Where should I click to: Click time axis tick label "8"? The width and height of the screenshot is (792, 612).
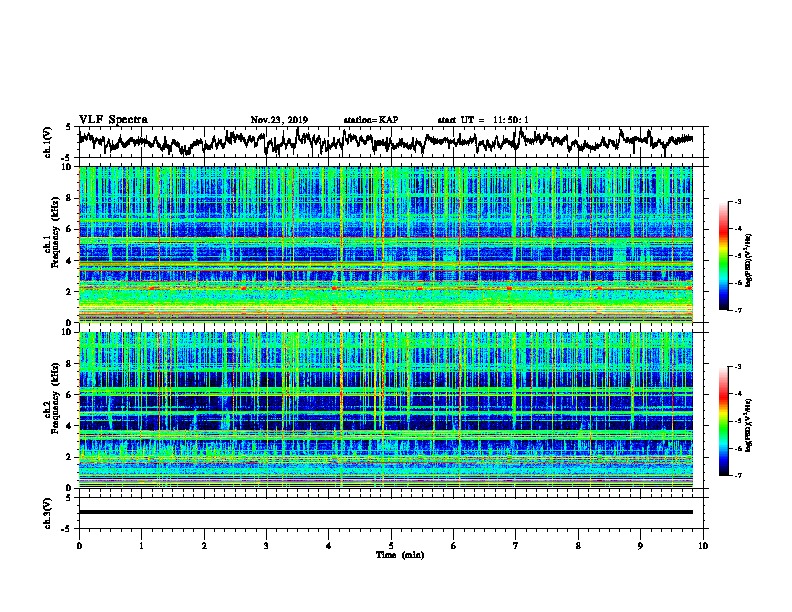[x=578, y=546]
